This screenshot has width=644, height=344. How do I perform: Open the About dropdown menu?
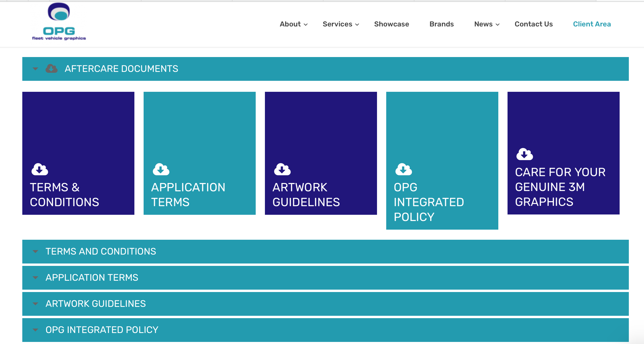pyautogui.click(x=293, y=24)
